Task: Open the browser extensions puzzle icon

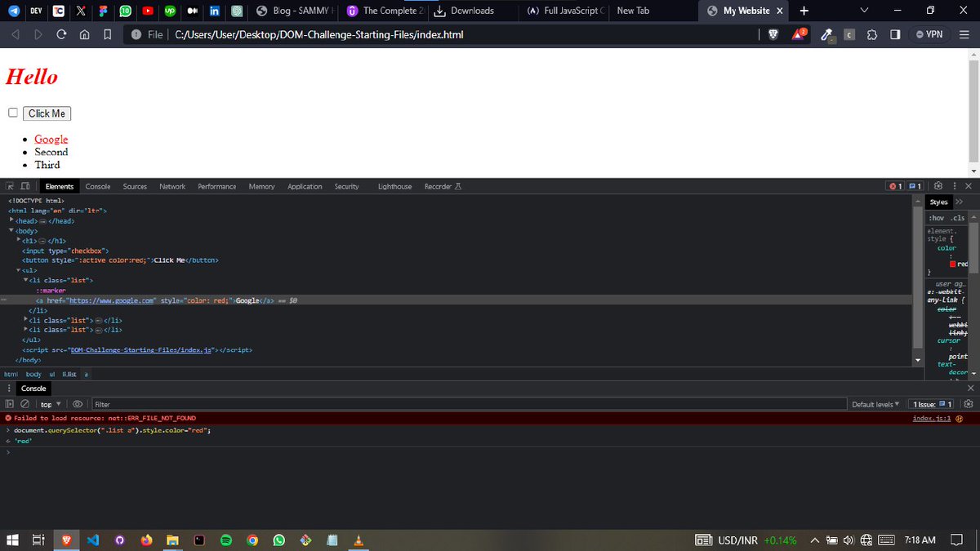Action: click(872, 34)
